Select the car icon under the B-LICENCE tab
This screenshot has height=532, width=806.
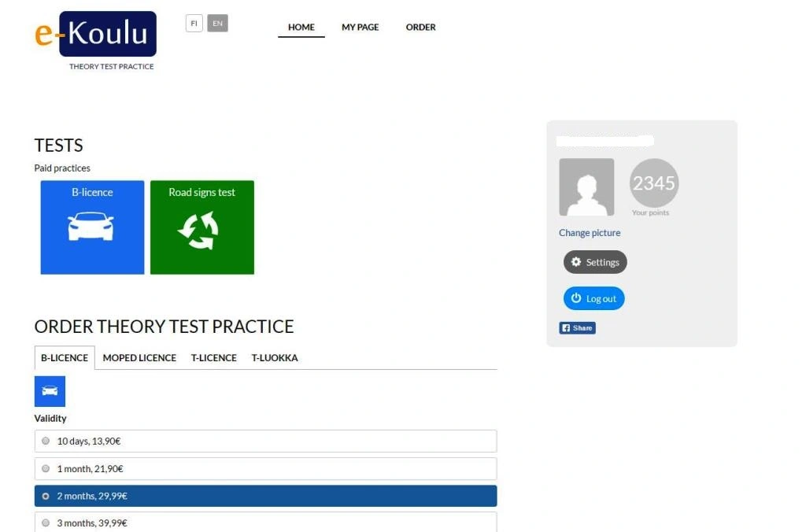point(50,390)
